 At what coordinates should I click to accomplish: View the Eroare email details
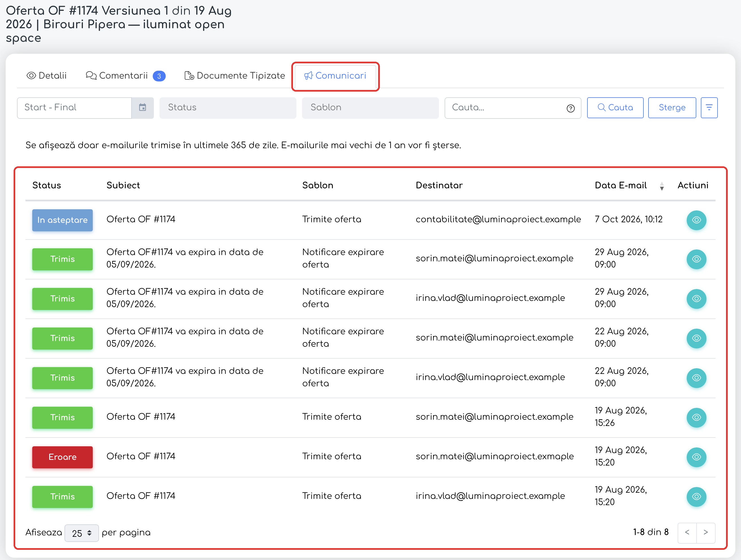coord(696,457)
